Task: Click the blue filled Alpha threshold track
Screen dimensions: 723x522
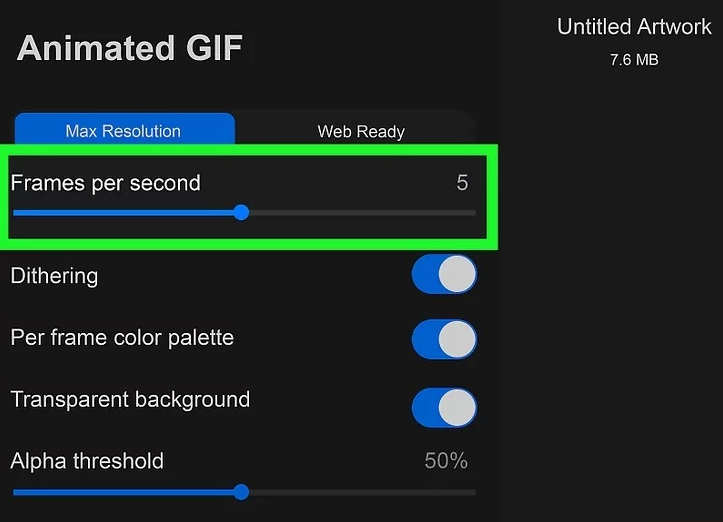Action: tap(125, 492)
